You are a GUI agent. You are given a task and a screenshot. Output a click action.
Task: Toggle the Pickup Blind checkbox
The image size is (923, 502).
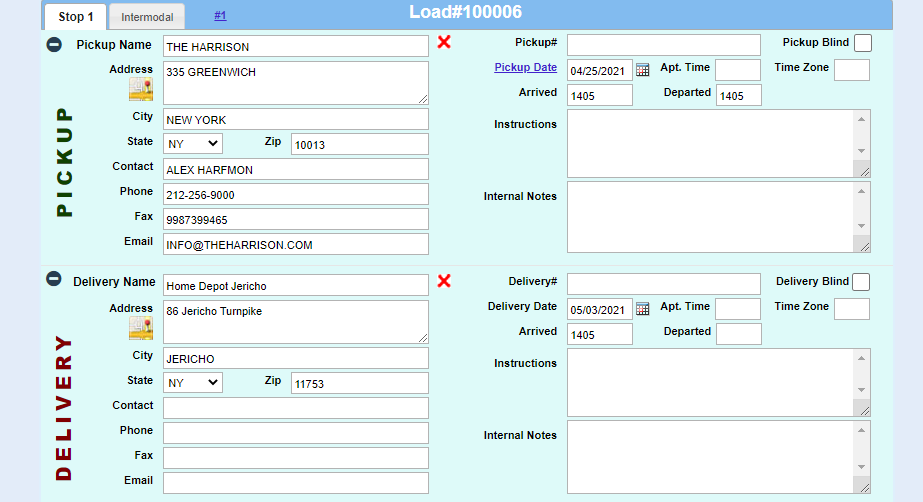(x=863, y=43)
